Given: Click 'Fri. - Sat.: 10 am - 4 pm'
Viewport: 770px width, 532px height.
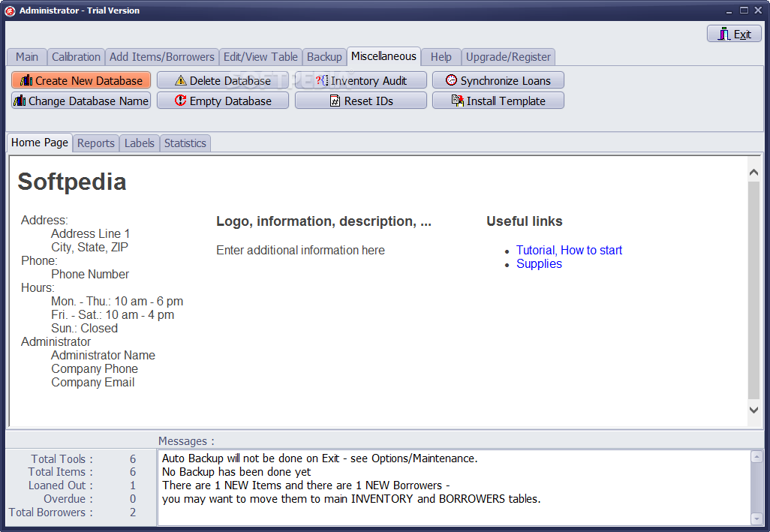Looking at the screenshot, I should click(x=113, y=314).
